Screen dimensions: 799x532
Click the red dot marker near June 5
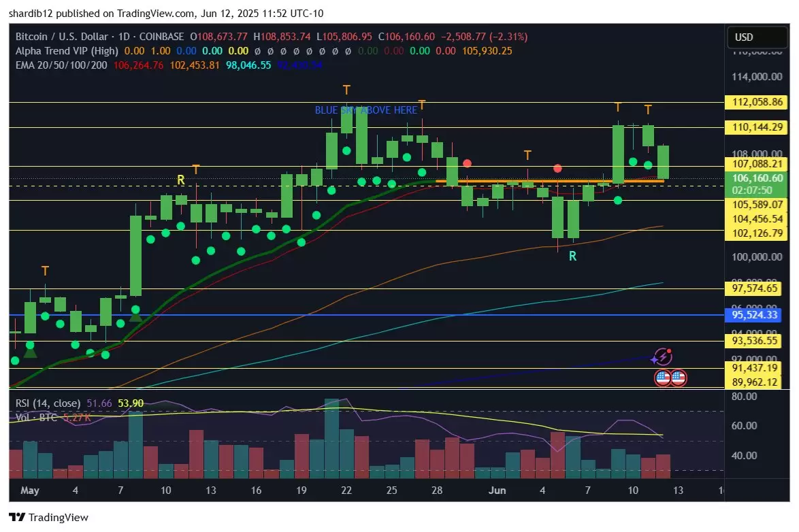pos(557,168)
